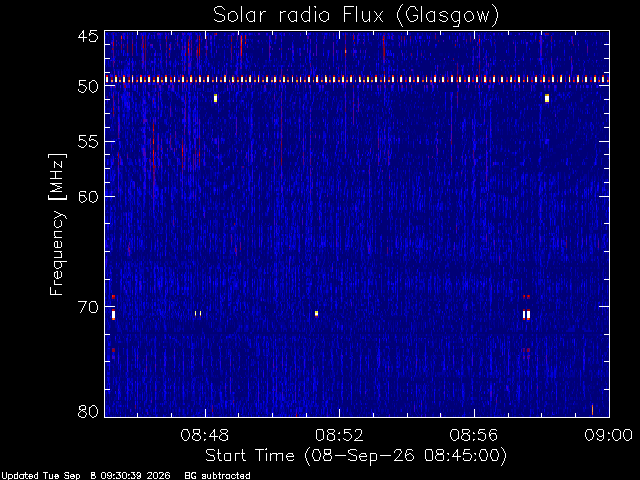This screenshot has height=480, width=640.
Task: Click the 'Frequency [MHz]' axis label
Action: click(57, 224)
